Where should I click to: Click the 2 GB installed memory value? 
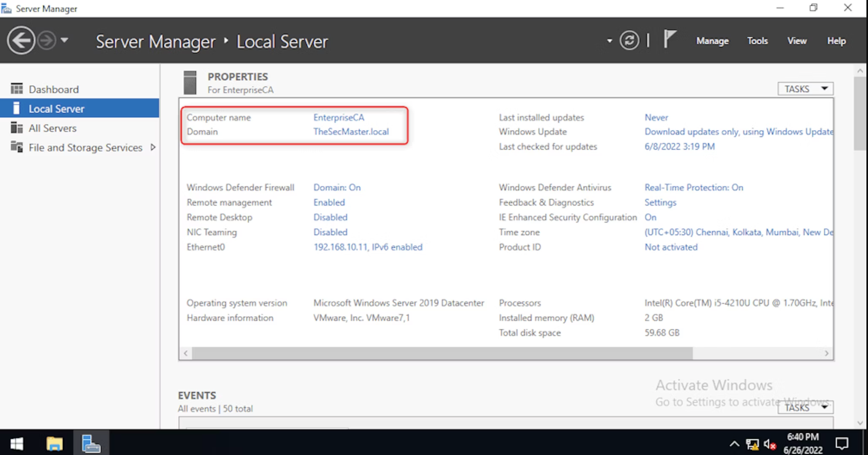pyautogui.click(x=654, y=317)
